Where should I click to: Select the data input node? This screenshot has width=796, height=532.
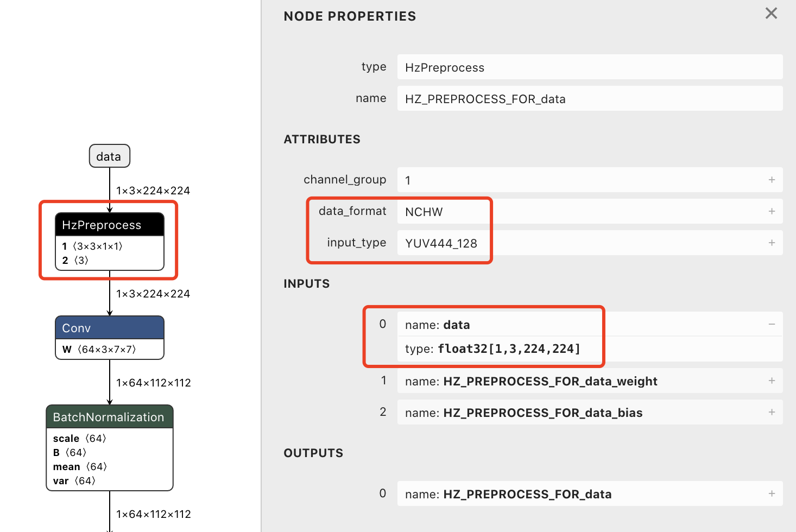109,156
